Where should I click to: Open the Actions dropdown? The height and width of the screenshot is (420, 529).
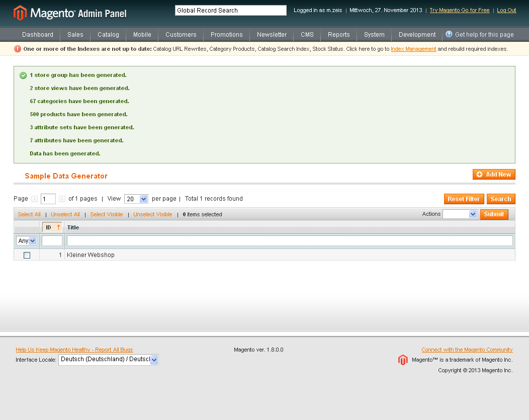(x=460, y=214)
